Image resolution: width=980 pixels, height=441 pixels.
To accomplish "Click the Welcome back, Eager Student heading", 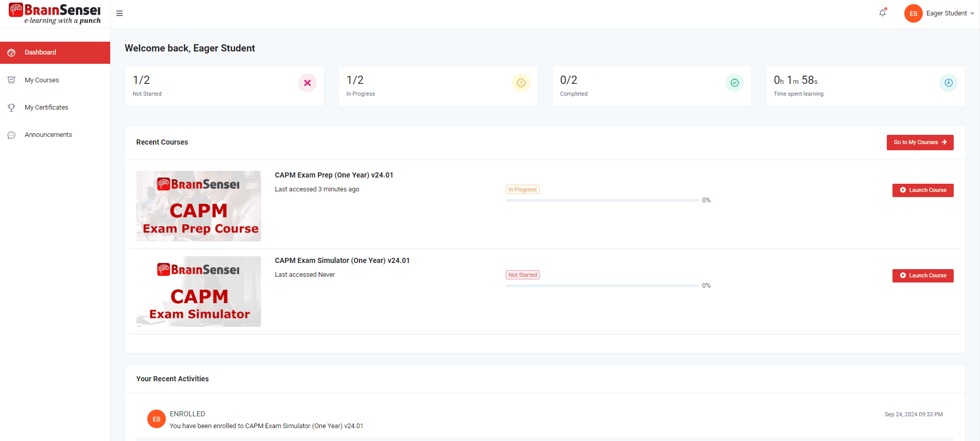I will (x=190, y=48).
